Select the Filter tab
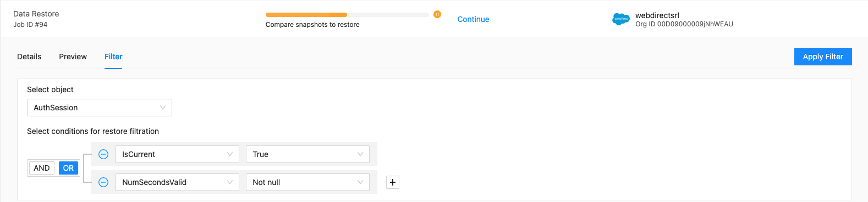The width and height of the screenshot is (868, 202). pos(113,57)
